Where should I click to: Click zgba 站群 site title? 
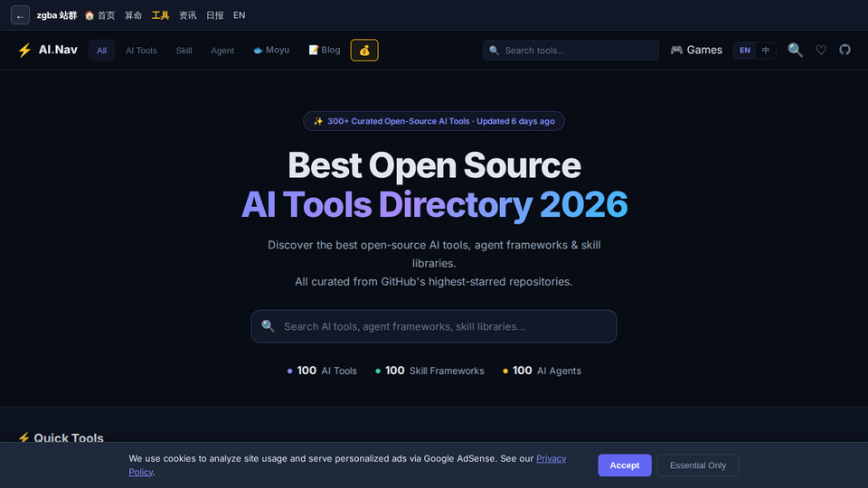(x=56, y=15)
